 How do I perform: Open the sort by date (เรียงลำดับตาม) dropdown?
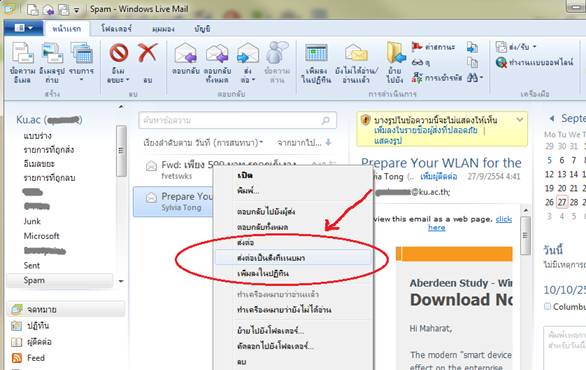coord(203,143)
